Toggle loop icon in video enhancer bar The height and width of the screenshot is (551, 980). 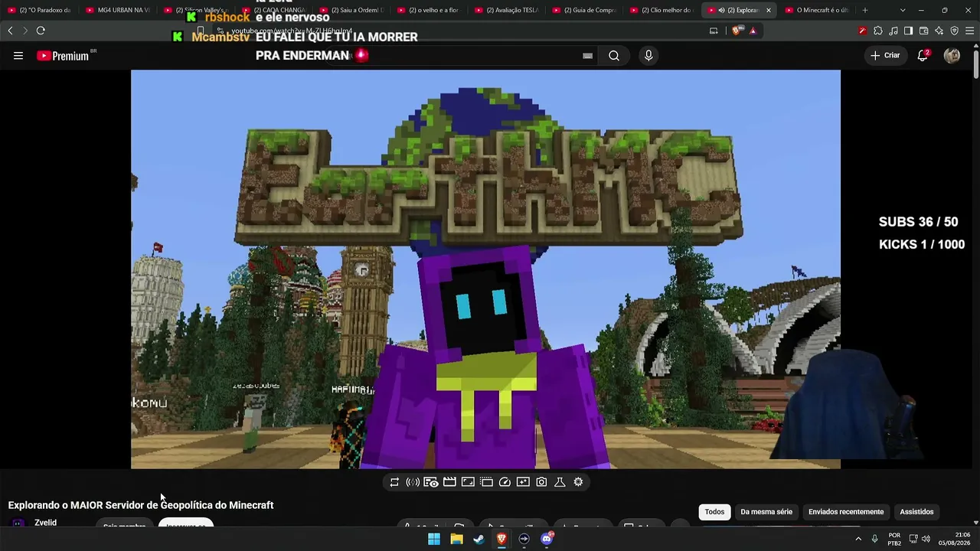point(394,482)
